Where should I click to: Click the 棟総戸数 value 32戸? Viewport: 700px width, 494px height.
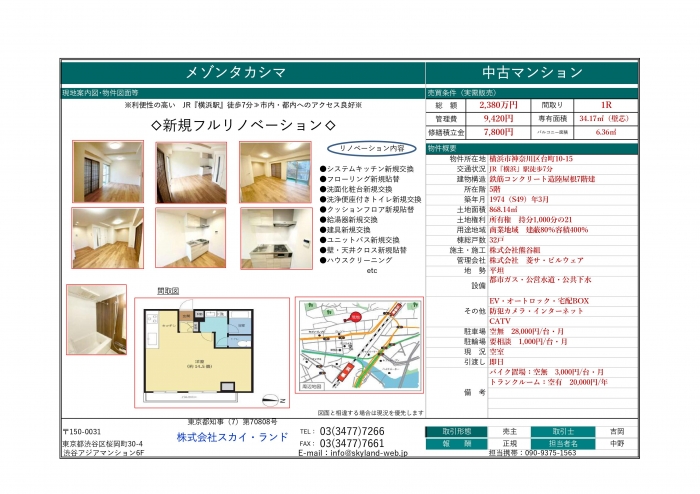click(x=496, y=240)
